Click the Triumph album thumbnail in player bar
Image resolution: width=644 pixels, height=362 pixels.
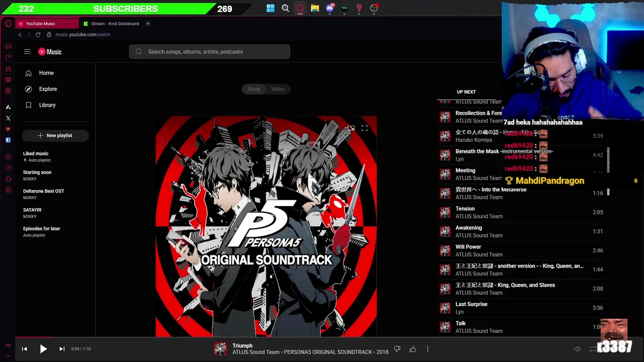tap(220, 349)
